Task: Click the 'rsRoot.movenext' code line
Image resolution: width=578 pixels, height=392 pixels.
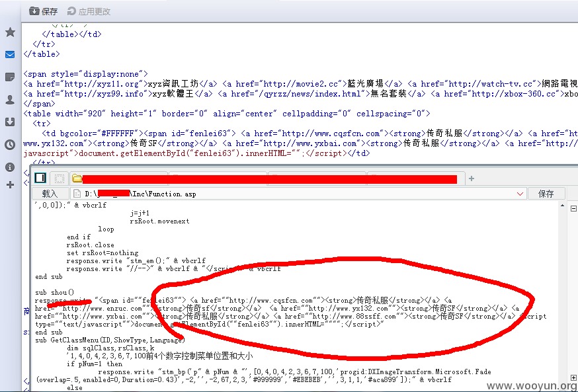Action: 159,221
